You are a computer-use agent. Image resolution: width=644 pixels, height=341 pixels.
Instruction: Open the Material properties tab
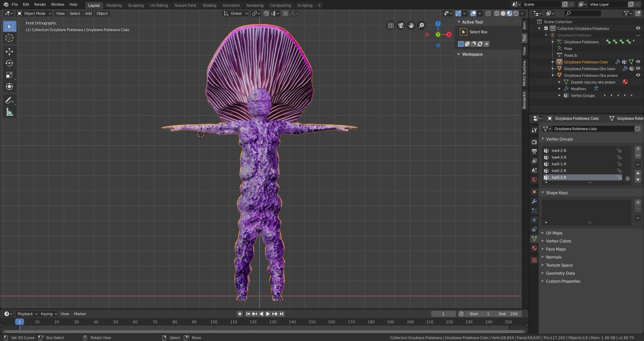point(534,248)
